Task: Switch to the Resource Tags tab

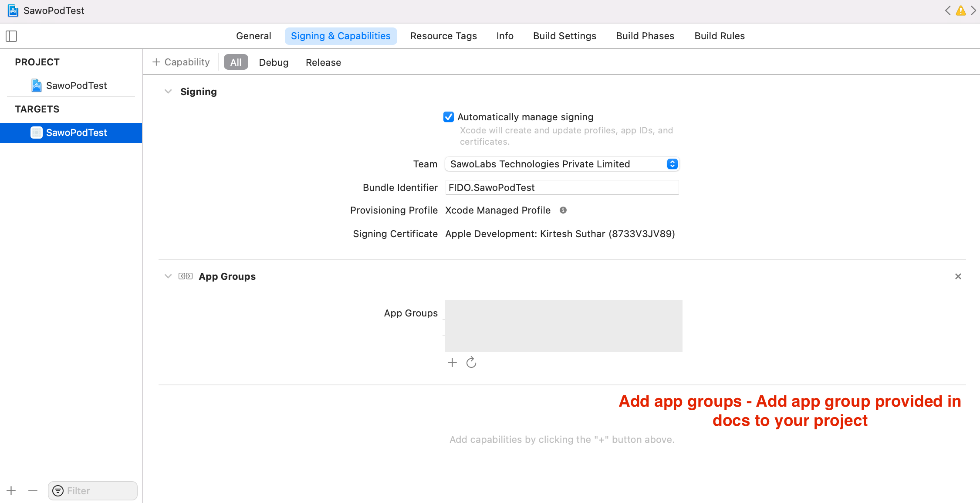Action: point(443,36)
